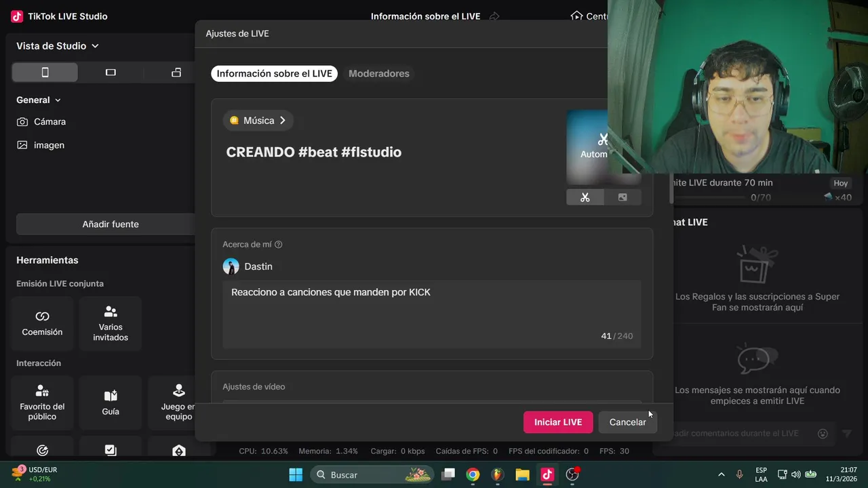Viewport: 868px width, 488px height.
Task: Click the Acerca de mí description box
Action: pos(432,314)
